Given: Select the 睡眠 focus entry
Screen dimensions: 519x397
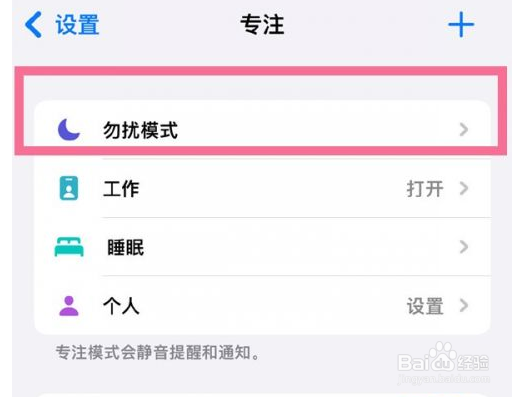Looking at the screenshot, I should pyautogui.click(x=263, y=247).
